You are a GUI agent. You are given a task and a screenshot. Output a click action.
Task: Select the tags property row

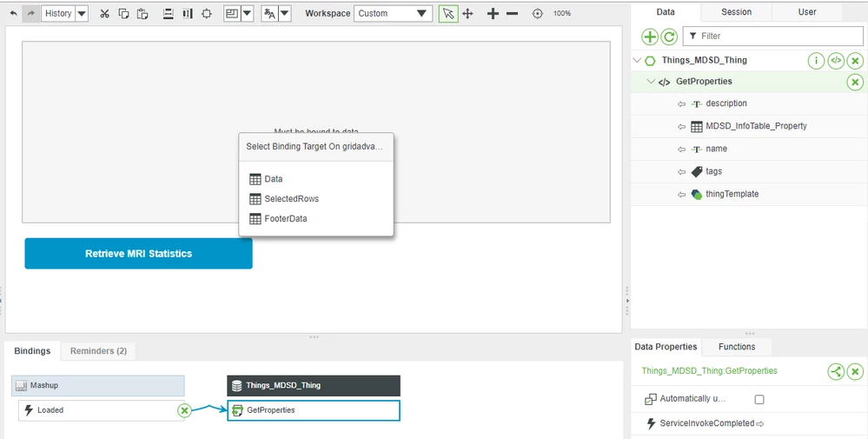tap(749, 171)
